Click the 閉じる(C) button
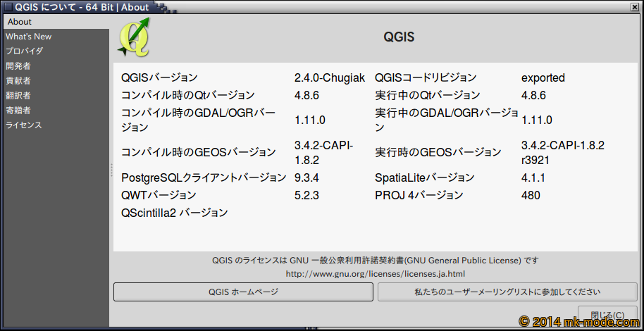The image size is (644, 331). pyautogui.click(x=607, y=314)
